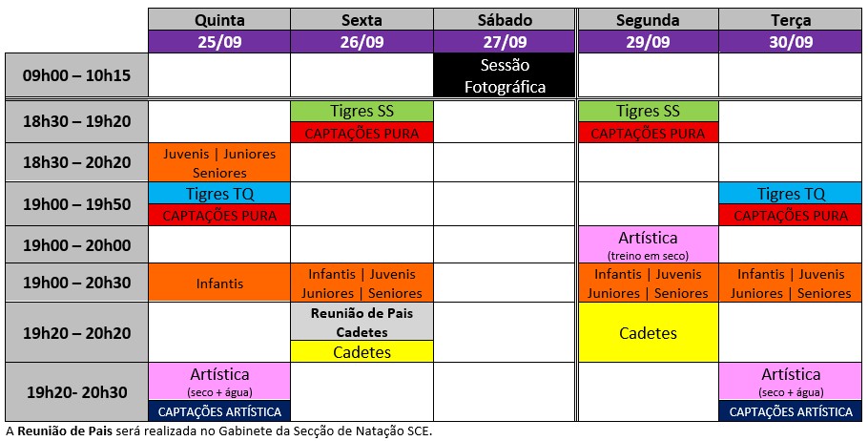Select the blue Tigres TQ cell under Terça
Screen dimensions: 868x441
[x=791, y=194]
